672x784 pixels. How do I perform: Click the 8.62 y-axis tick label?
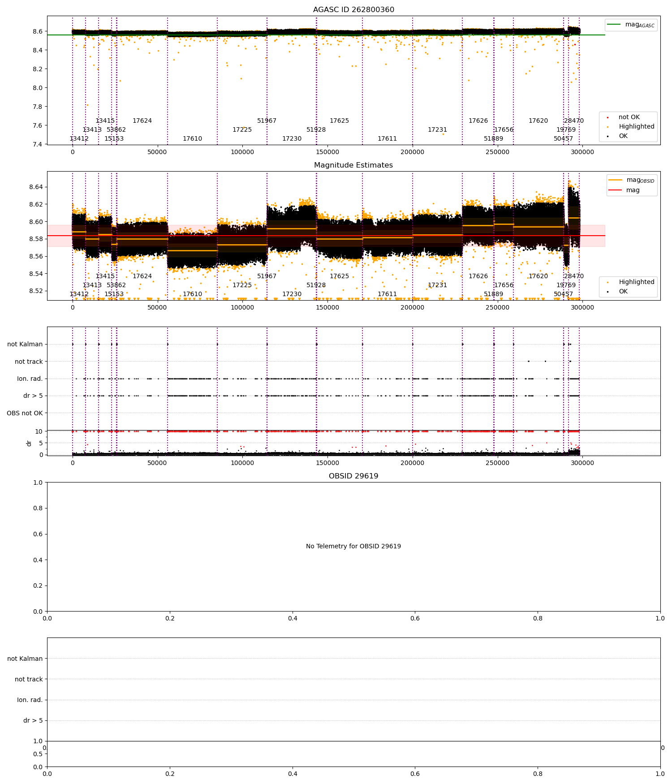click(36, 204)
